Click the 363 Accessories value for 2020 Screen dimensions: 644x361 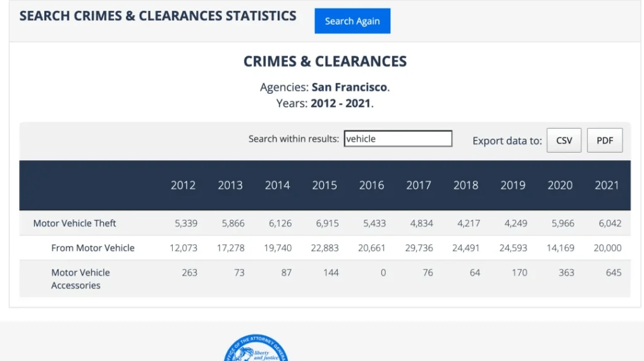pyautogui.click(x=566, y=272)
